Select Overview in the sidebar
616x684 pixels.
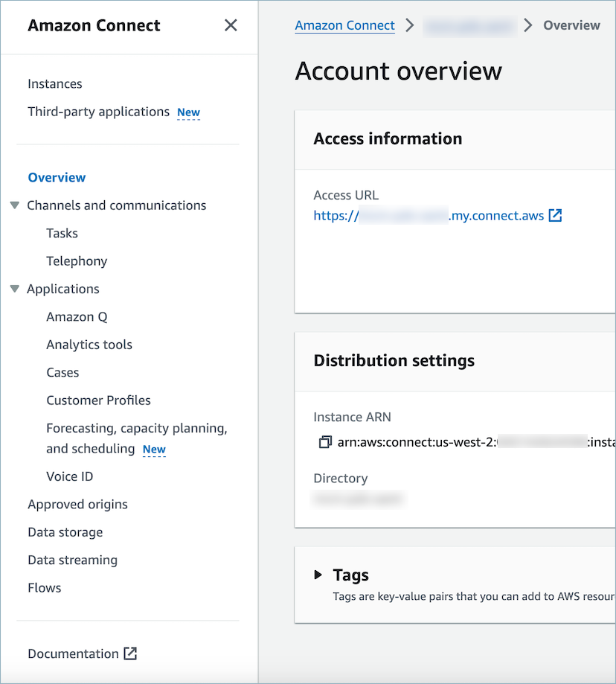point(57,177)
